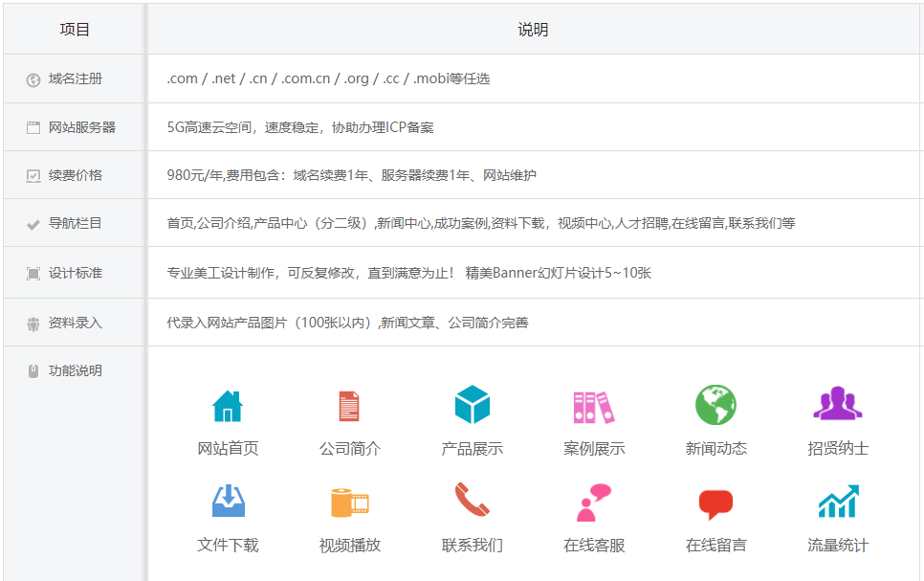Click the calendar icon next to 网站服务器

[x=32, y=125]
